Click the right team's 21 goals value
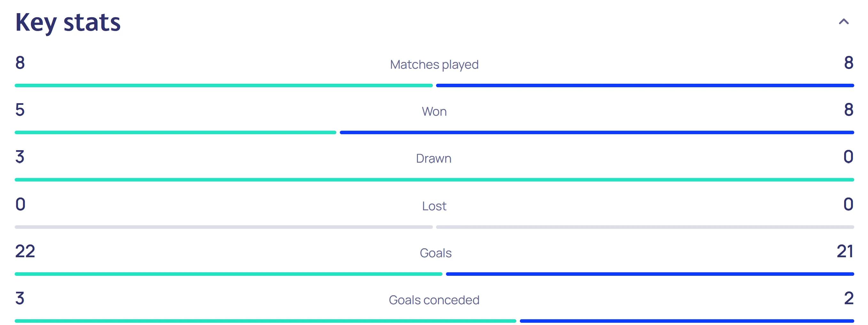The height and width of the screenshot is (325, 868). pyautogui.click(x=845, y=251)
